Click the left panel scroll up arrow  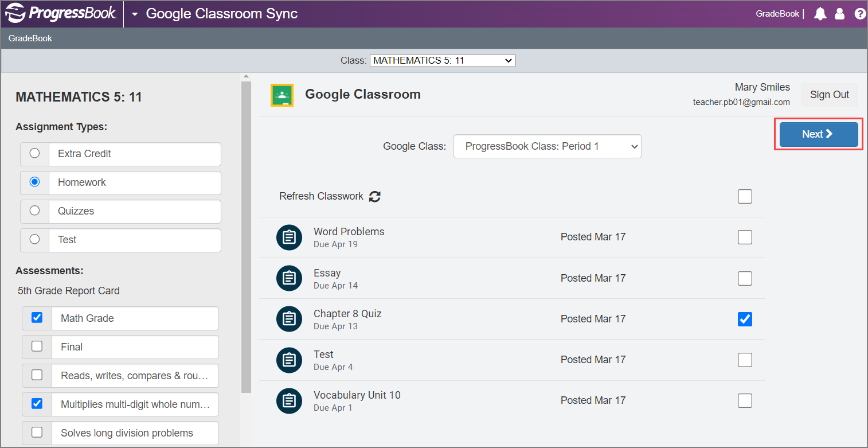(246, 76)
